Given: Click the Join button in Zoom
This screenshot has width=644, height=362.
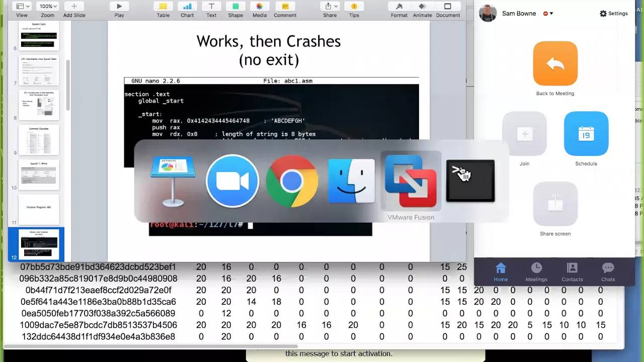Looking at the screenshot, I should click(x=524, y=134).
